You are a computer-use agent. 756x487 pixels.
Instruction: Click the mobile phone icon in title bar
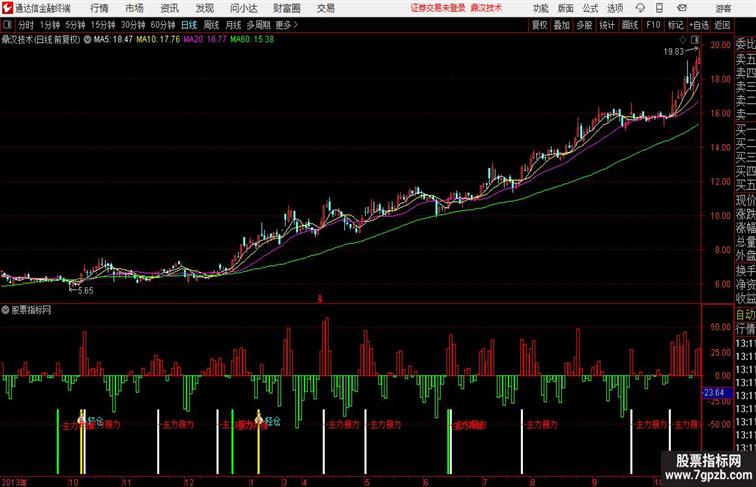click(x=659, y=8)
